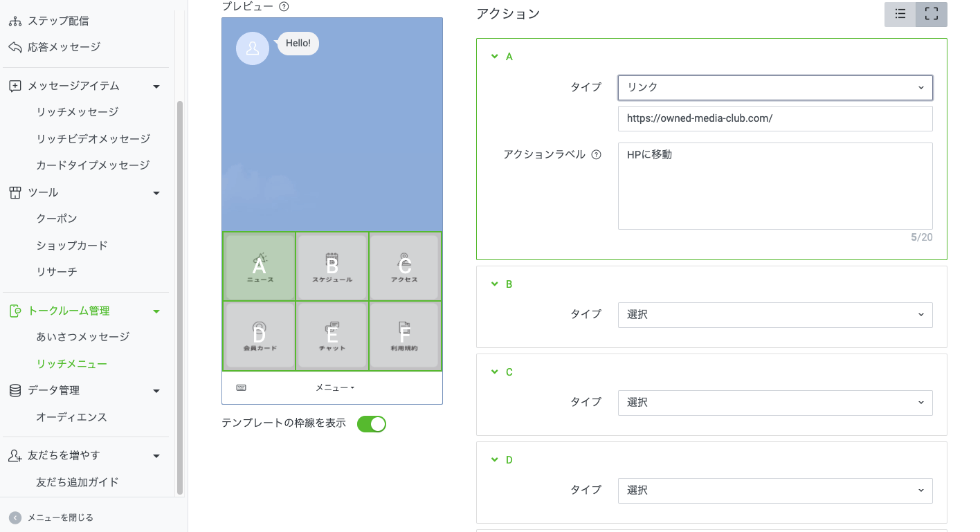
Task: Click the step delivery (ステップ配信) icon
Action: click(15, 21)
